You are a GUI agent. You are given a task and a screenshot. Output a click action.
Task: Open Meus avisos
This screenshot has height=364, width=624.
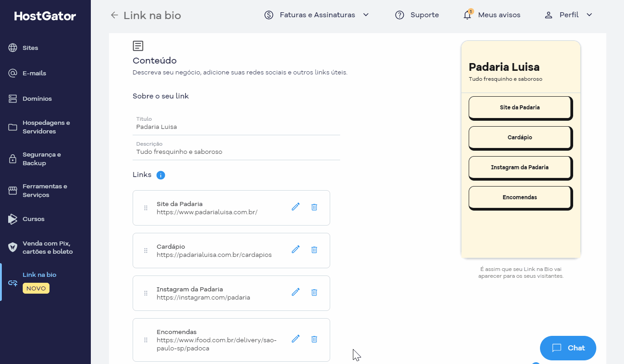499,15
